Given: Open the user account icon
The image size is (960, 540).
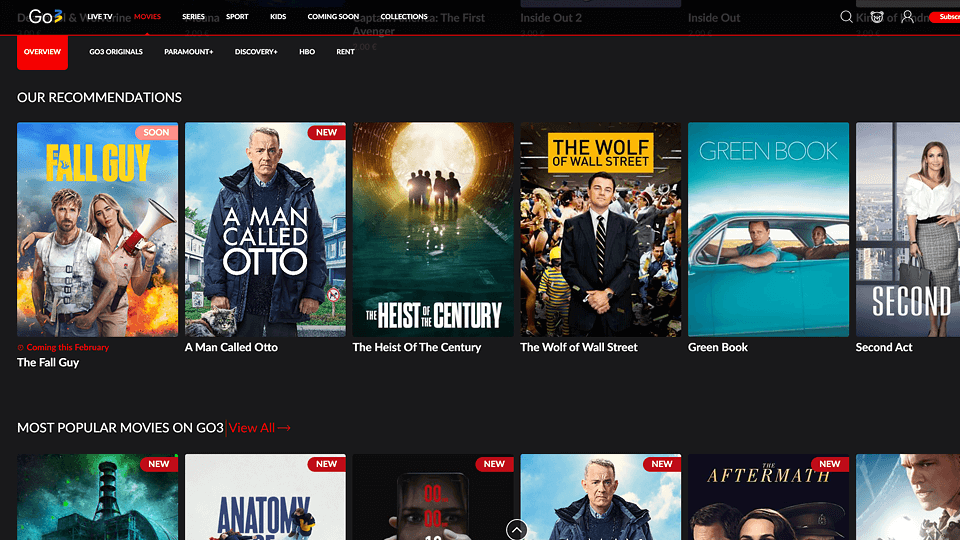Looking at the screenshot, I should [x=907, y=17].
